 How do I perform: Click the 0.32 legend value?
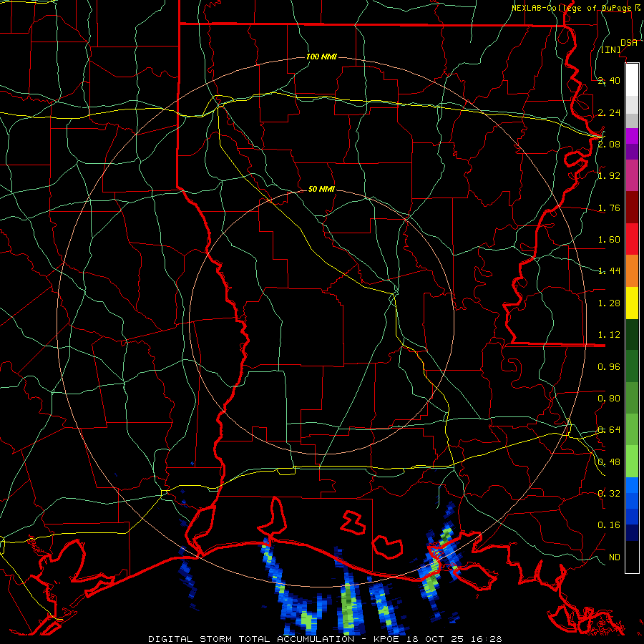tap(609, 493)
